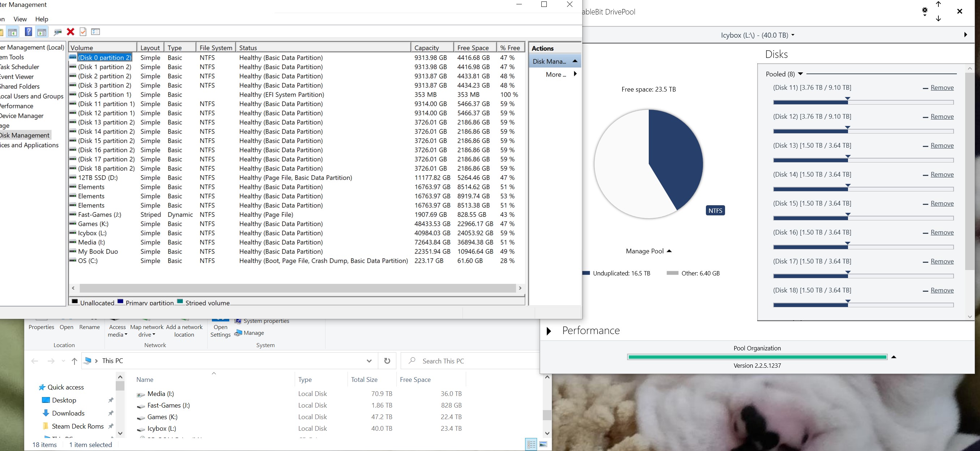Click the DrivePool up arrow icon
The height and width of the screenshot is (451, 980).
[x=938, y=4]
